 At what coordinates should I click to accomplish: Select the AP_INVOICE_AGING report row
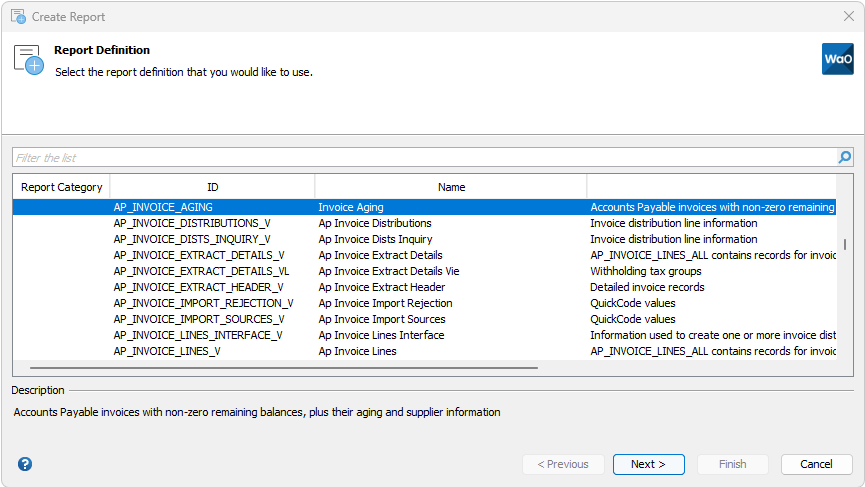pos(163,207)
